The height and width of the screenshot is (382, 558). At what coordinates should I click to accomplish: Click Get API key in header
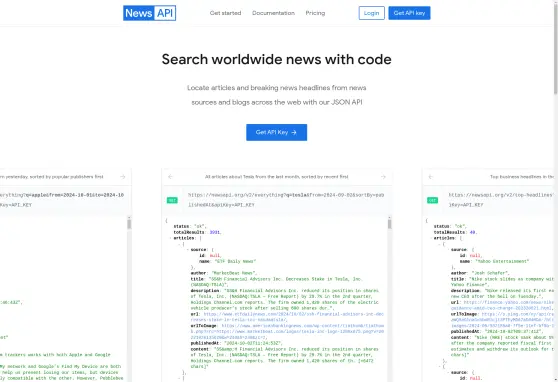point(409,13)
